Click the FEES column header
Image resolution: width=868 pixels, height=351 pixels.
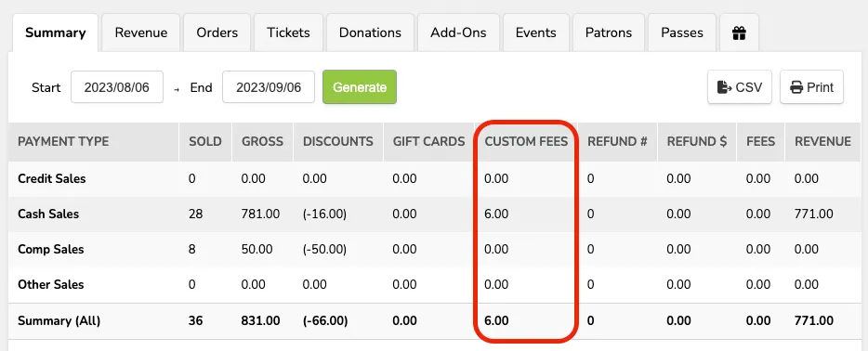point(760,141)
